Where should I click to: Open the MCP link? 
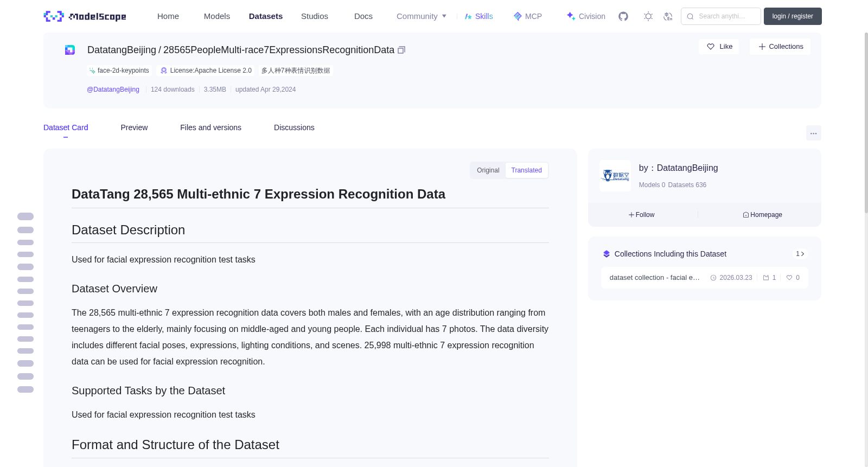click(x=528, y=16)
